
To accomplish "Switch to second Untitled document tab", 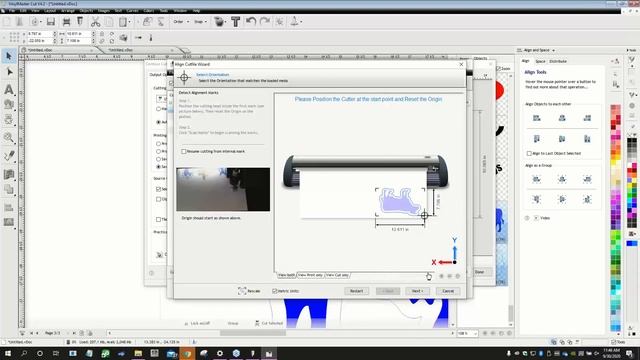I will tap(121, 50).
